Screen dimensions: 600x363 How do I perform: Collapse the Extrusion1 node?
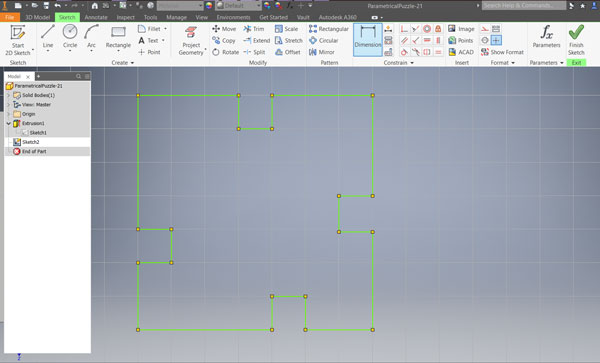click(x=8, y=123)
